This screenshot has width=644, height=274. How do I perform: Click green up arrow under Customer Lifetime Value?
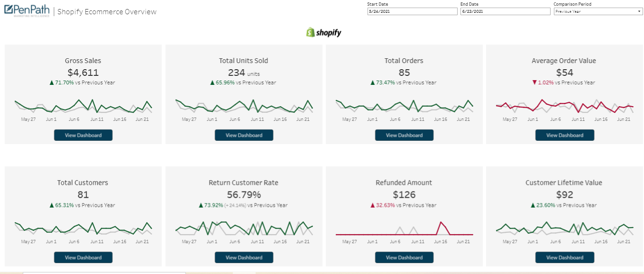coord(534,205)
